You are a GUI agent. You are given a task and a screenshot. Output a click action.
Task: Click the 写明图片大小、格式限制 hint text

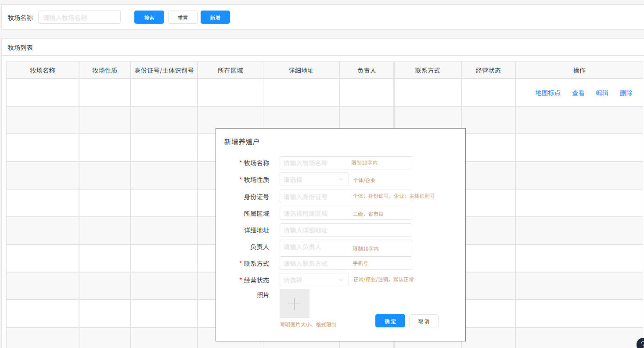pyautogui.click(x=308, y=325)
